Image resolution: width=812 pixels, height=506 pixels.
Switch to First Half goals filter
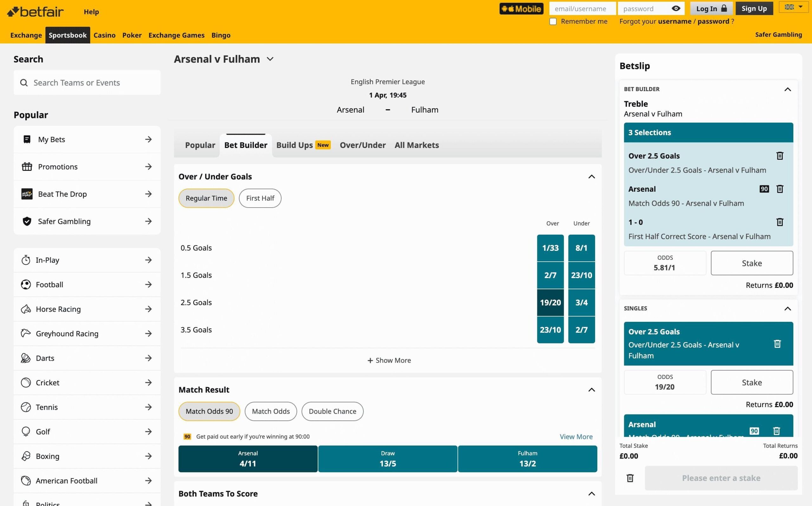coord(260,198)
